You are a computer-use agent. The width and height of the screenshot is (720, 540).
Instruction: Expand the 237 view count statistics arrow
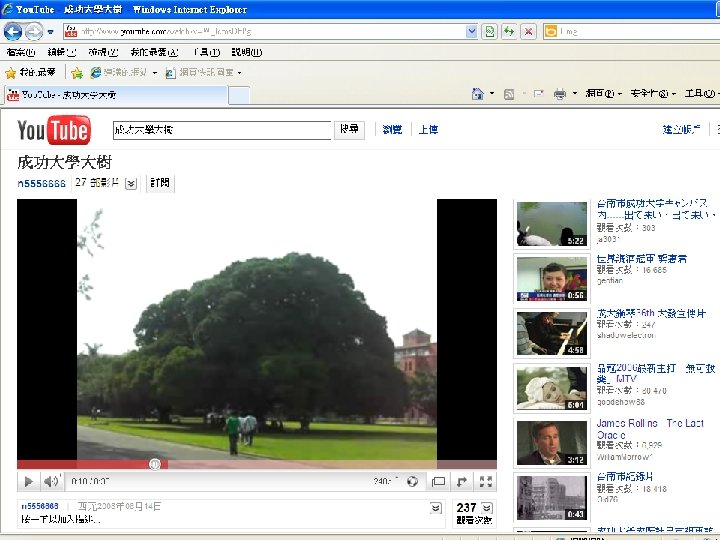coord(487,508)
